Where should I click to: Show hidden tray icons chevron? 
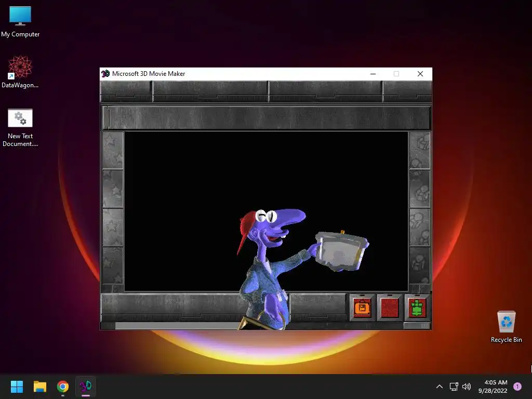coord(440,387)
